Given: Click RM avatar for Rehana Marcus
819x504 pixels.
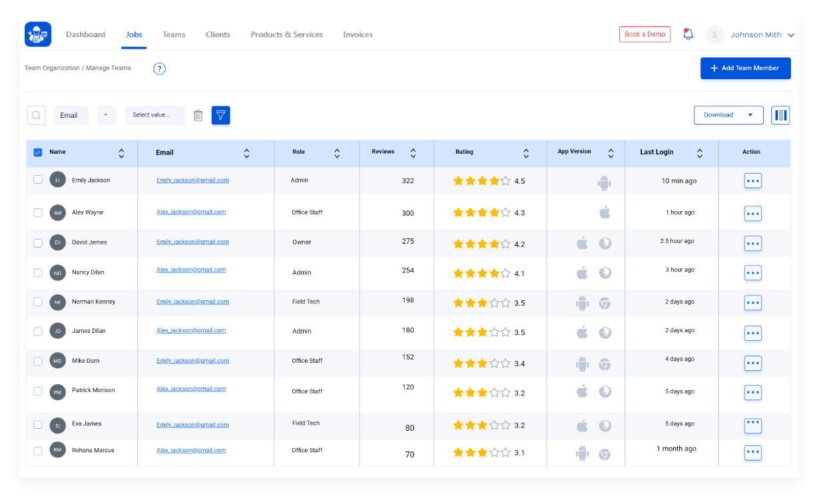Looking at the screenshot, I should (x=58, y=450).
